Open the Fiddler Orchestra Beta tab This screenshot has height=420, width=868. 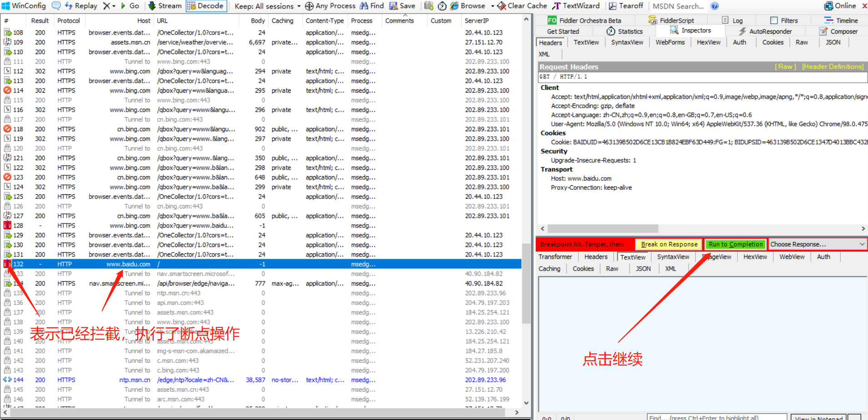(x=584, y=20)
